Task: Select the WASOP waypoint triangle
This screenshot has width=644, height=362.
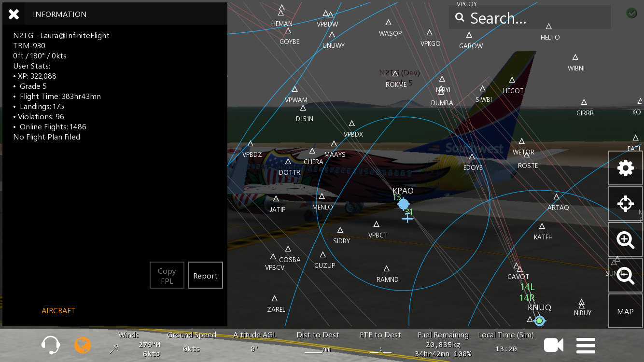Action: click(389, 22)
